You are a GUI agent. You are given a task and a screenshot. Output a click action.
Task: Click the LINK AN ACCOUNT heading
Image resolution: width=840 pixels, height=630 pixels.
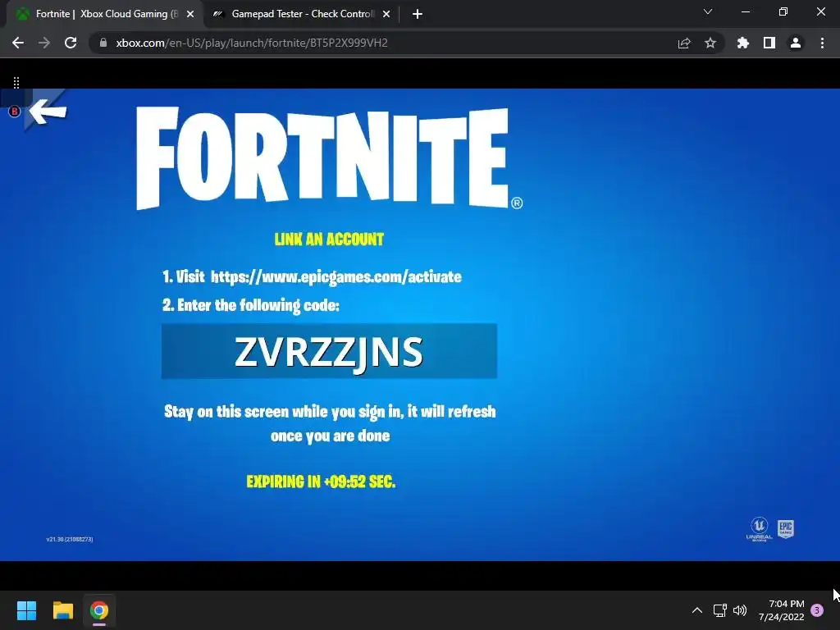coord(329,239)
